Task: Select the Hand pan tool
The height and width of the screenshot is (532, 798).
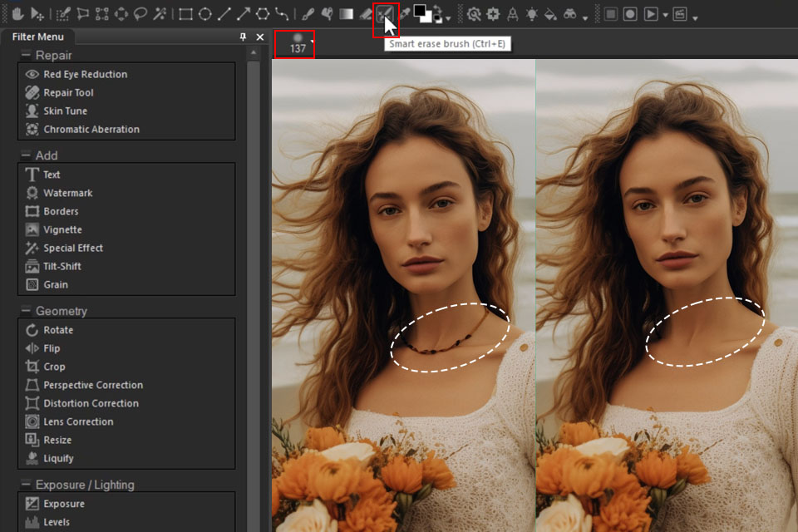Action: point(17,14)
